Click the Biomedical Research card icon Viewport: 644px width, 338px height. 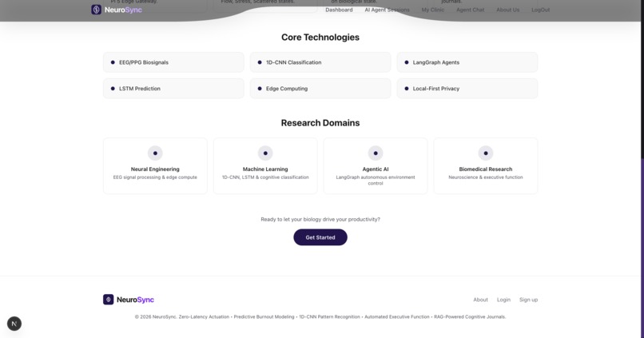coord(486,153)
